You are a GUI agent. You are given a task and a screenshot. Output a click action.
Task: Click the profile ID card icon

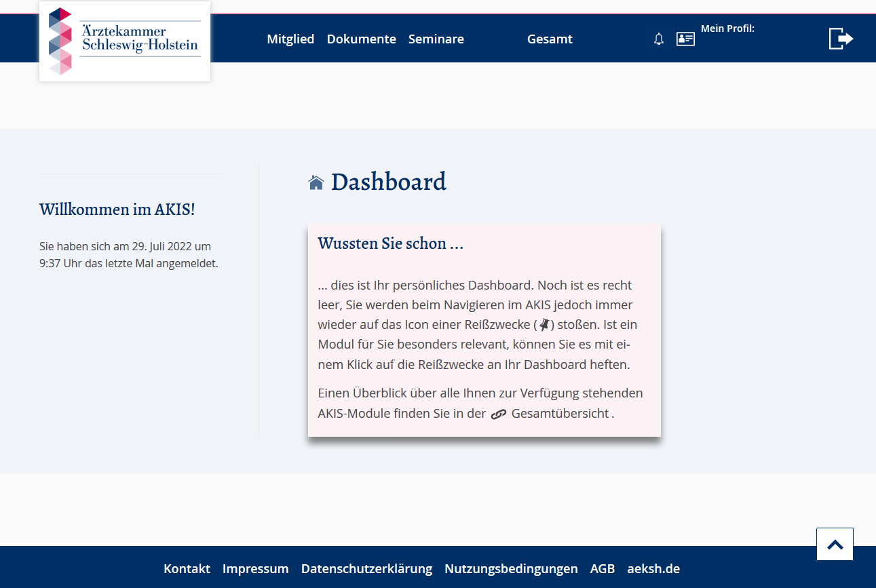[x=685, y=39]
